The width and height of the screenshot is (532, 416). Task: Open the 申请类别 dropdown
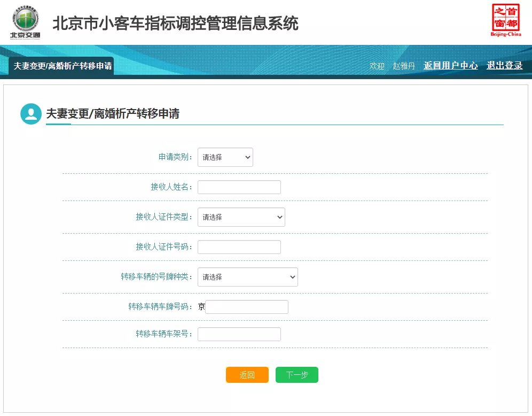[225, 157]
